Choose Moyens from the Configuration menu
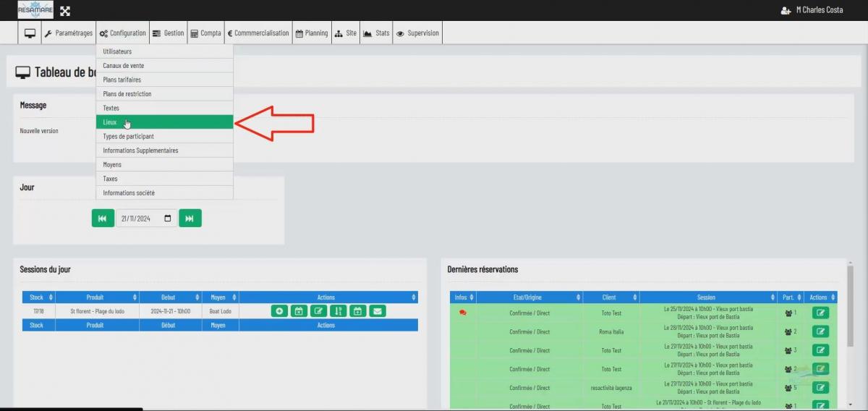Image resolution: width=868 pixels, height=411 pixels. tap(165, 164)
